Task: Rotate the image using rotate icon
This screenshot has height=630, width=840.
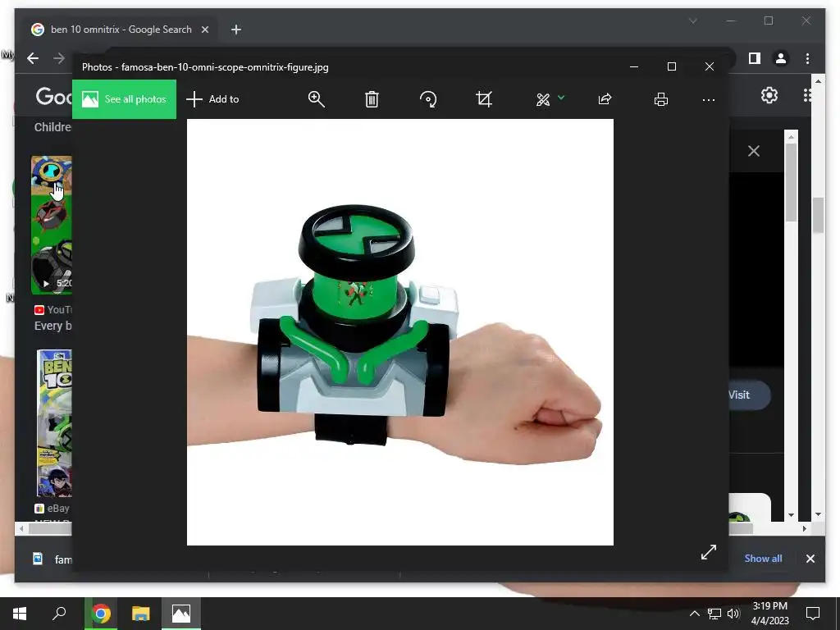Action: 428,99
